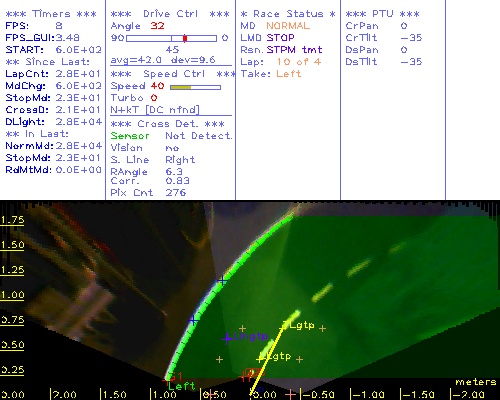Select the PTU panel header
Screen dimensions: 500x400
(x=382, y=14)
